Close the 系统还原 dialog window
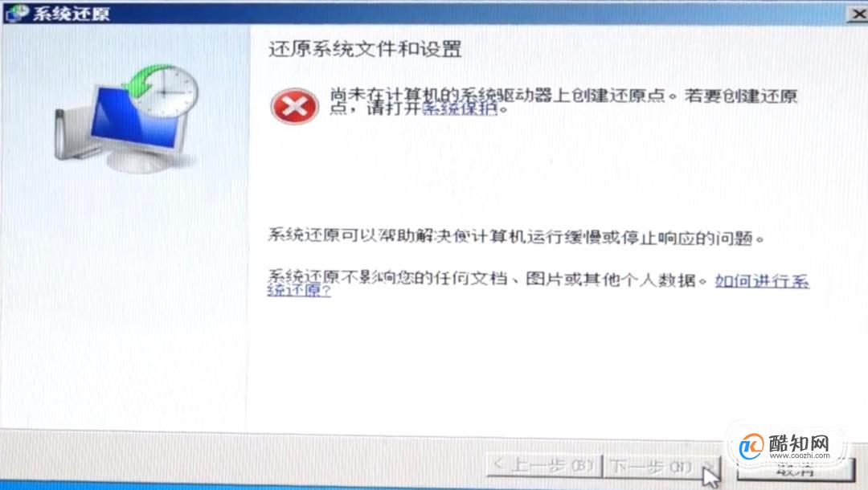This screenshot has height=490, width=868. (x=858, y=14)
